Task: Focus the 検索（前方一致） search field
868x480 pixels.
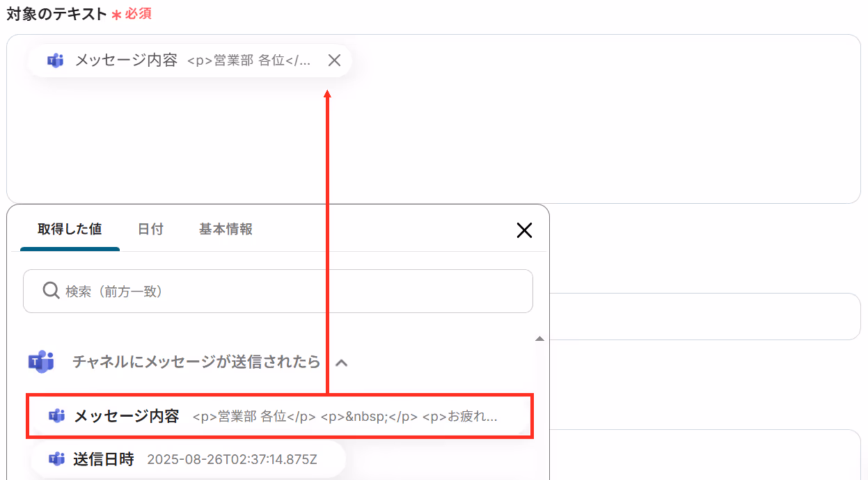Action: 278,291
